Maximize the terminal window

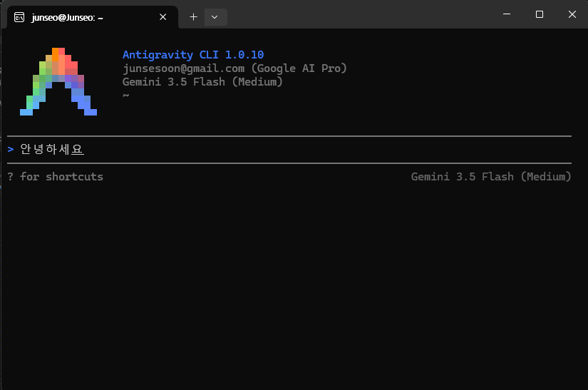pos(540,14)
